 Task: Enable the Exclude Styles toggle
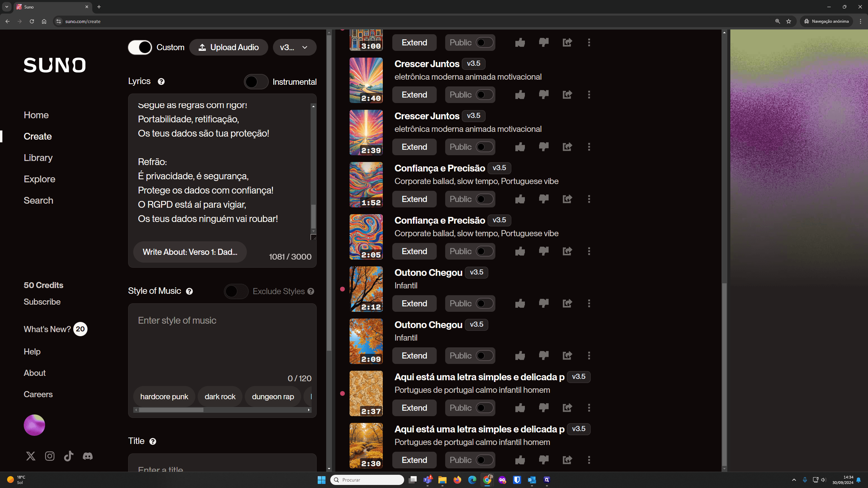[x=236, y=291]
